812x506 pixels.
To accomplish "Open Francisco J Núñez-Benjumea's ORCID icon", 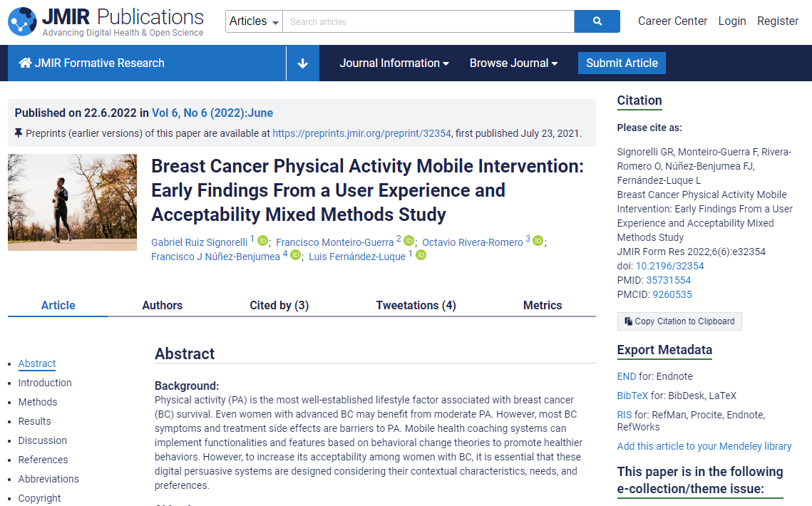I will pyautogui.click(x=295, y=255).
